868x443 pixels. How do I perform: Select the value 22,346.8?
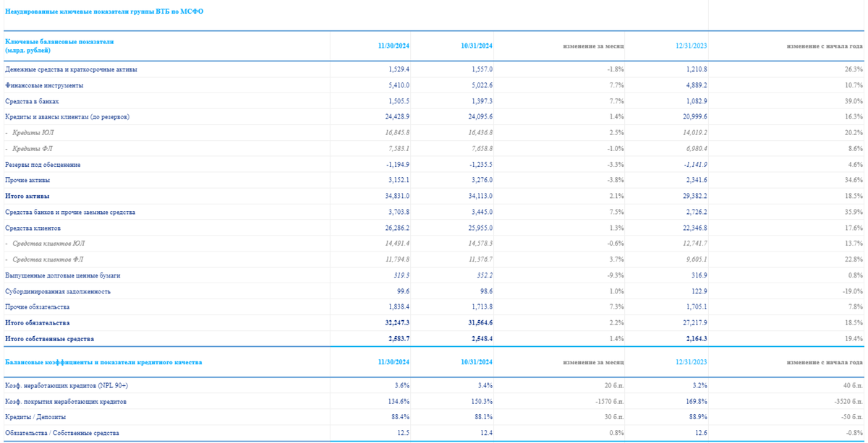tap(694, 228)
